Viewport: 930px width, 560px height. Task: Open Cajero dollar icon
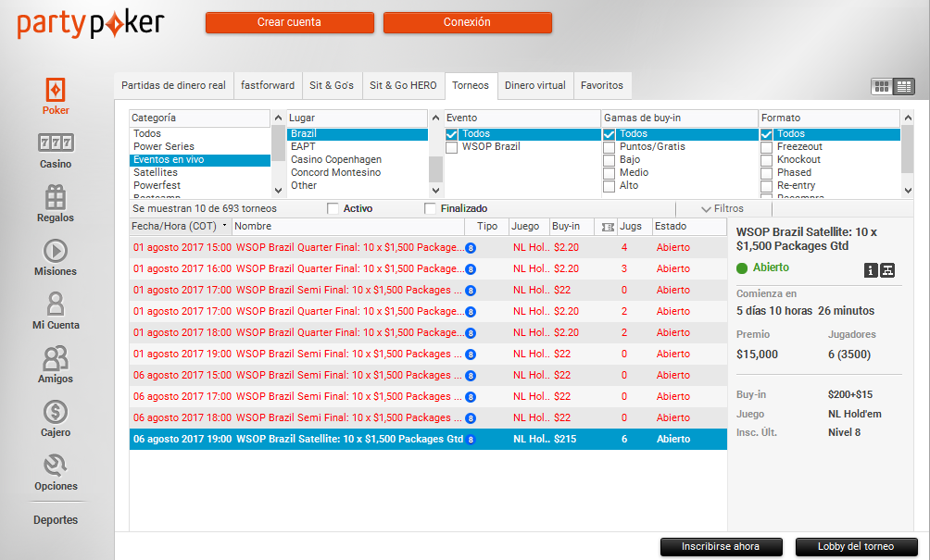coord(56,412)
